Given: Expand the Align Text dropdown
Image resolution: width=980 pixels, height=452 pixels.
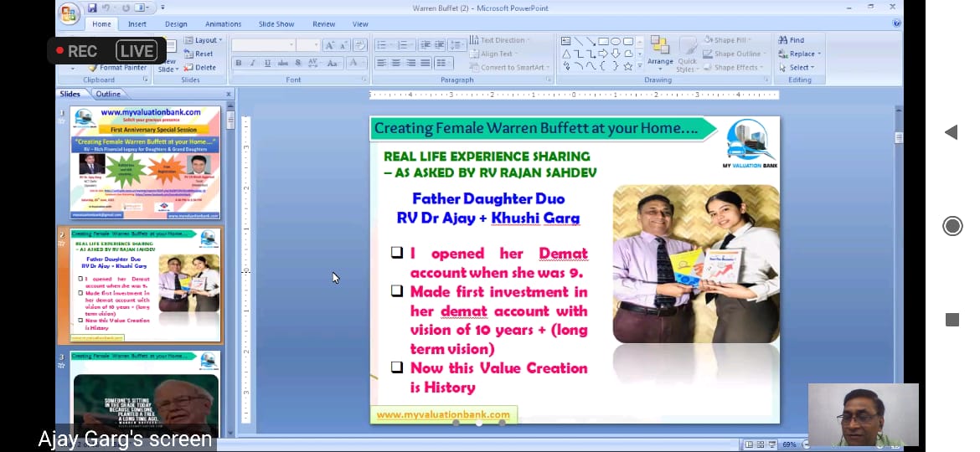Looking at the screenshot, I should click(x=493, y=54).
